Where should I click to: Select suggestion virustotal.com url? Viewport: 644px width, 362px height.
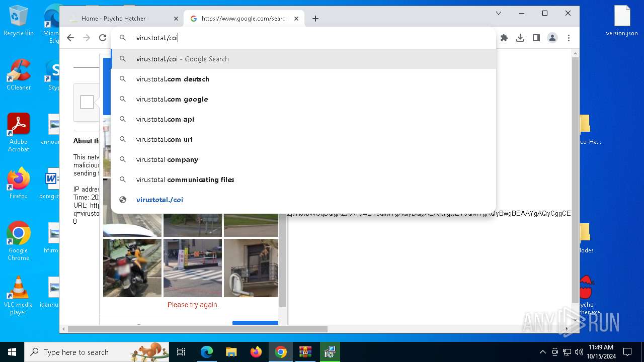coord(303,139)
